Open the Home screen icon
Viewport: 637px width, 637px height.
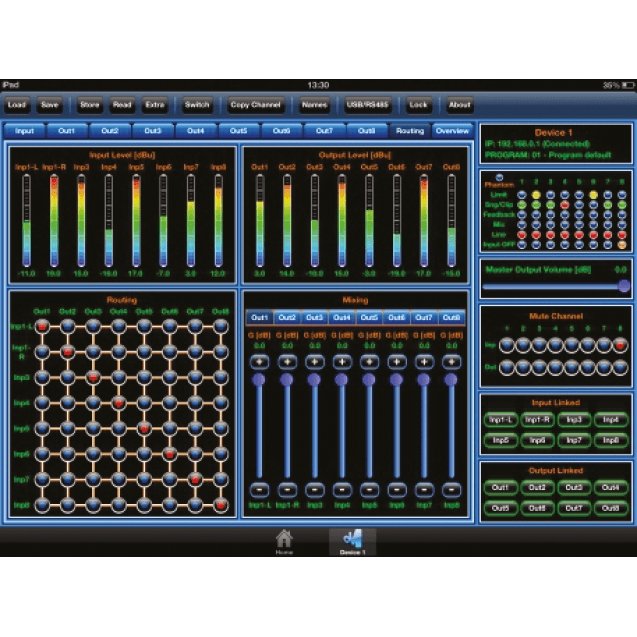pos(284,539)
